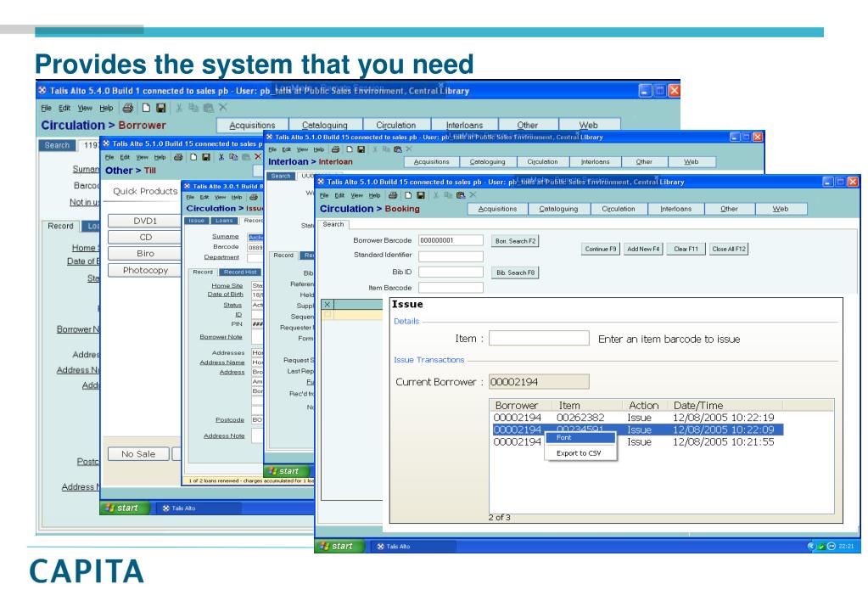Click Borrower column header in transactions list
The width and height of the screenshot is (868, 601).
(x=524, y=406)
